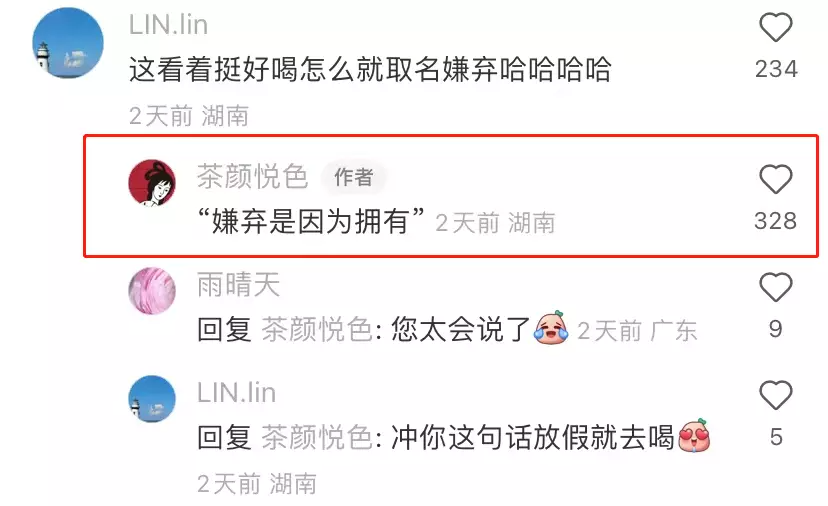Screen dimensions: 828x506
Task: Tap heart on 雨晴天's reply
Action: 775,287
